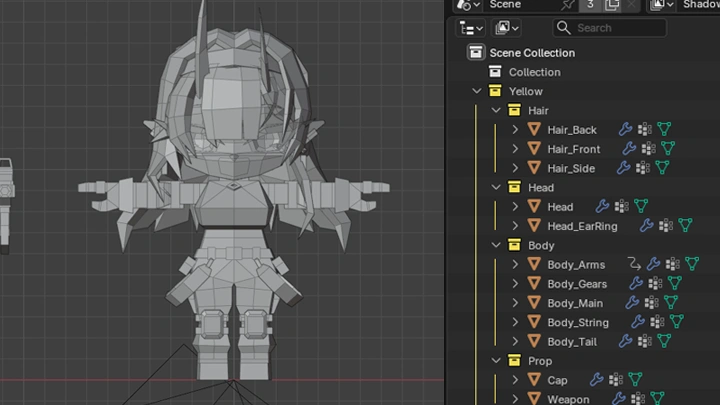Open the outliner display mode dropdown
Screen dimensions: 720x405
506,28
